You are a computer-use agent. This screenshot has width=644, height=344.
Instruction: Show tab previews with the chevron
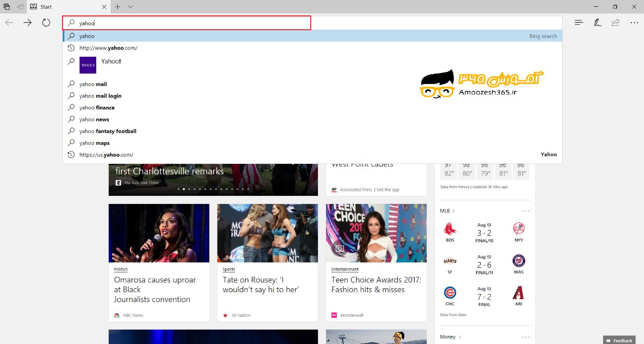[x=130, y=7]
